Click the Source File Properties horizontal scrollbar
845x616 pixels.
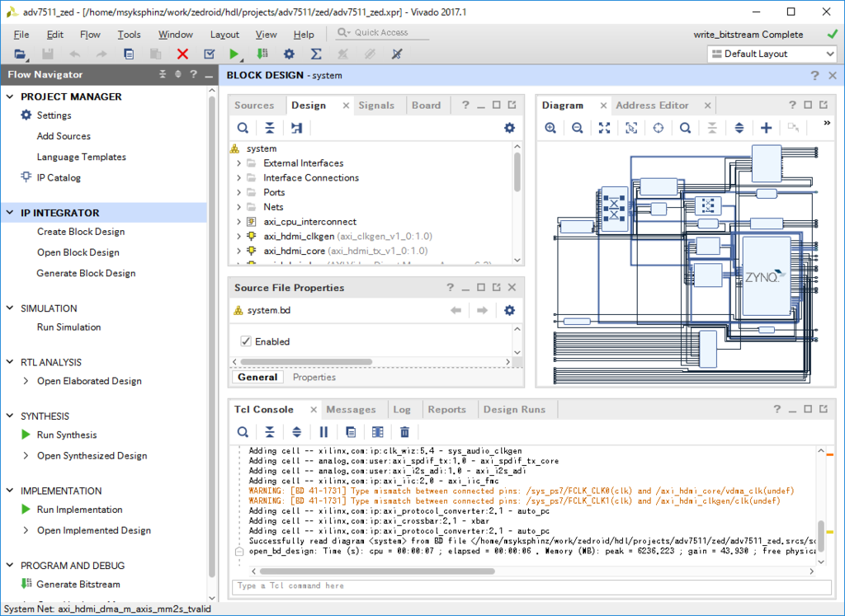point(306,362)
